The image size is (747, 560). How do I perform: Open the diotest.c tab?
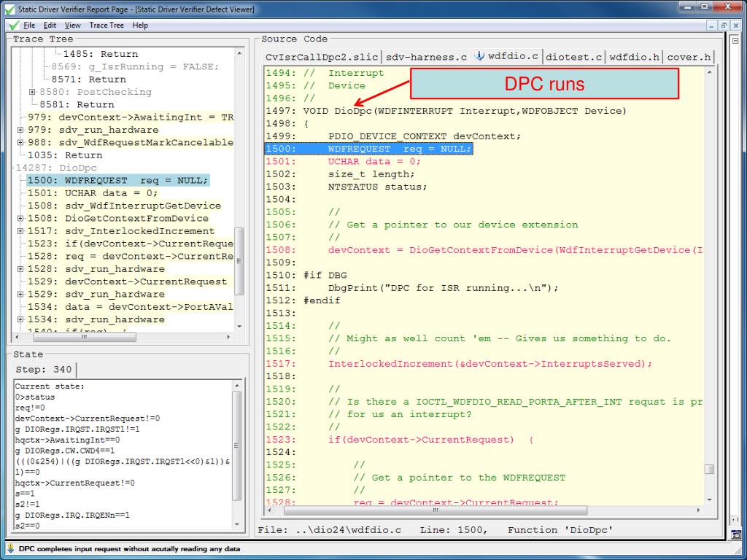[573, 57]
